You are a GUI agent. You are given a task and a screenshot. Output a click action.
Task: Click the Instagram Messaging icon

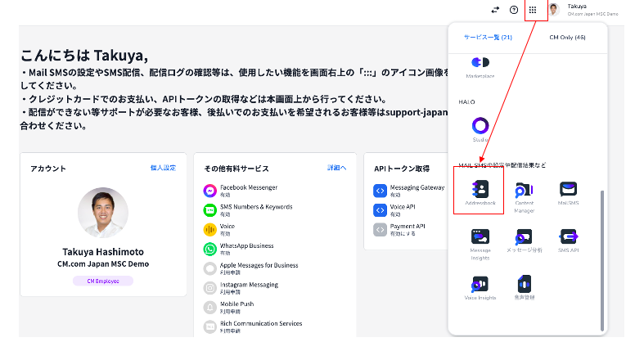tap(209, 288)
